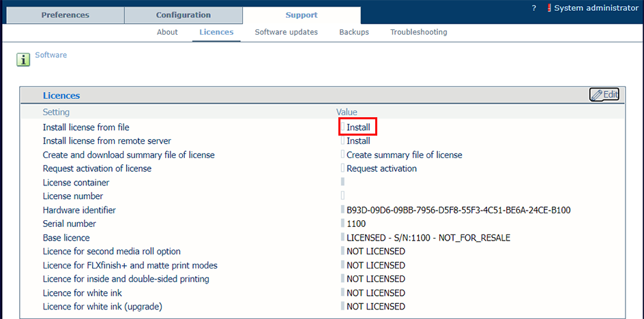Click Install for license from file

pos(358,127)
